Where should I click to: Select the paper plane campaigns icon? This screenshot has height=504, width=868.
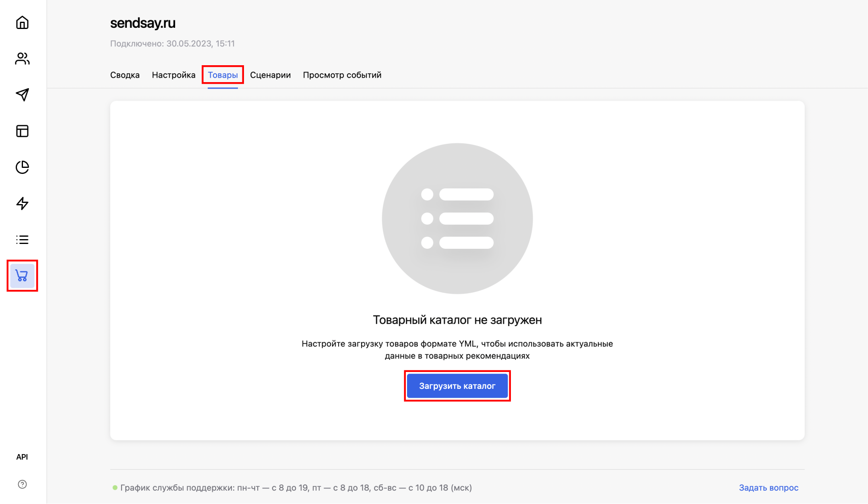pyautogui.click(x=22, y=95)
